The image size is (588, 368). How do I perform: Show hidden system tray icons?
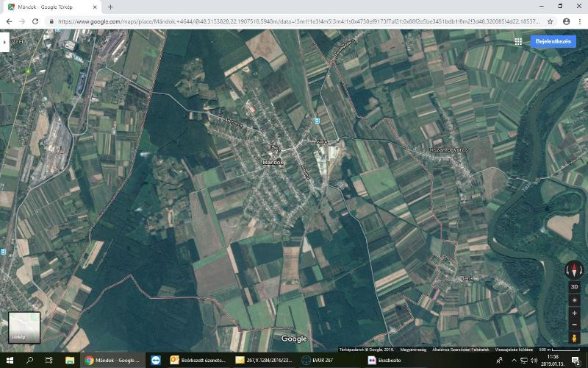[514, 361]
